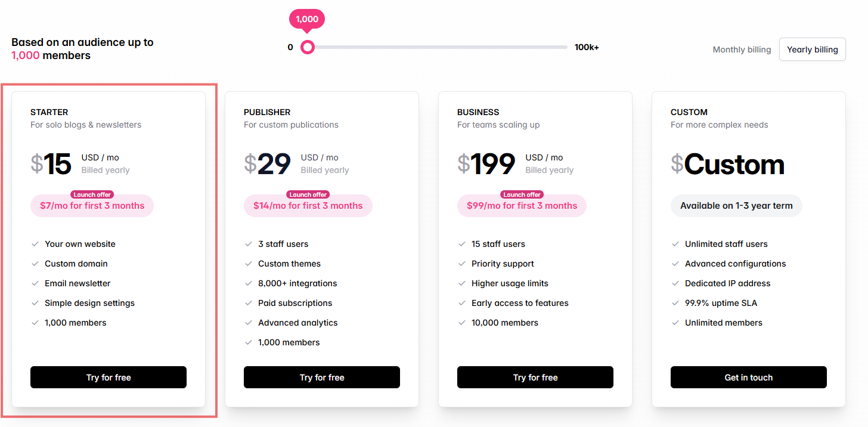Click checkmark icon beside 99.9% uptime SLA
The width and height of the screenshot is (868, 427).
[x=675, y=303]
